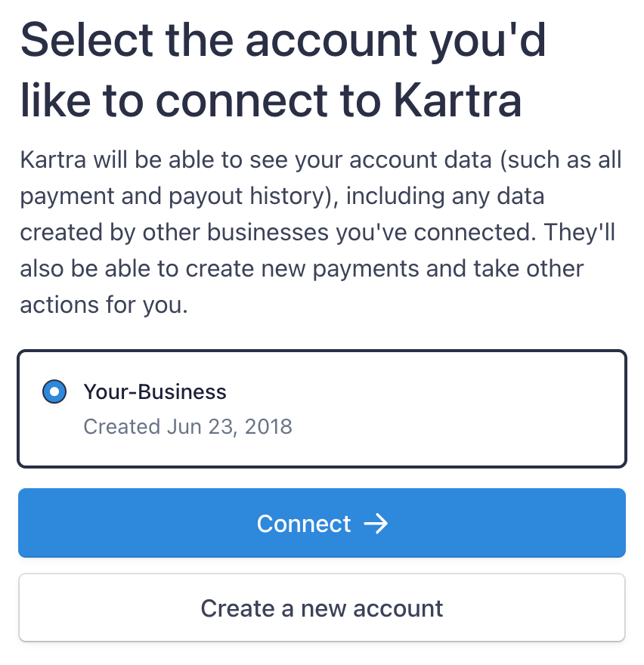Click the Your-Business account name label
The image size is (644, 665).
[x=154, y=391]
